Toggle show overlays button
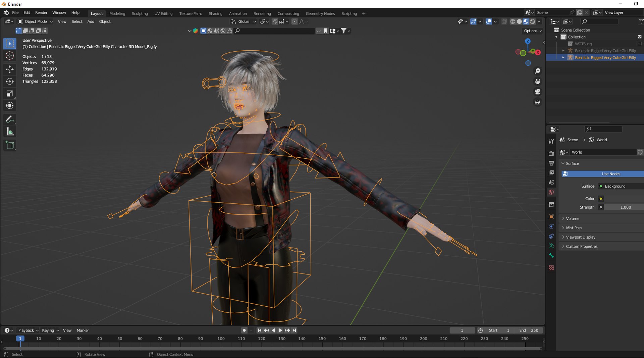The height and width of the screenshot is (358, 644). (x=489, y=21)
